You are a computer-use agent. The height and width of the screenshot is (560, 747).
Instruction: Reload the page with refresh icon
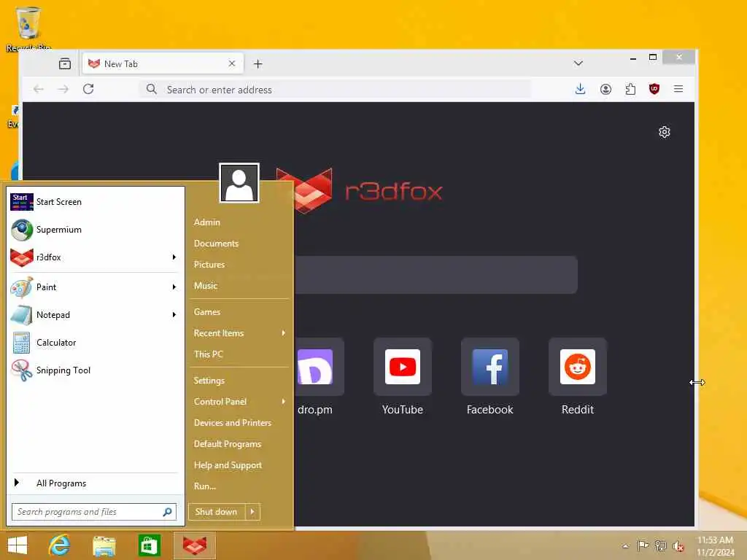click(88, 89)
